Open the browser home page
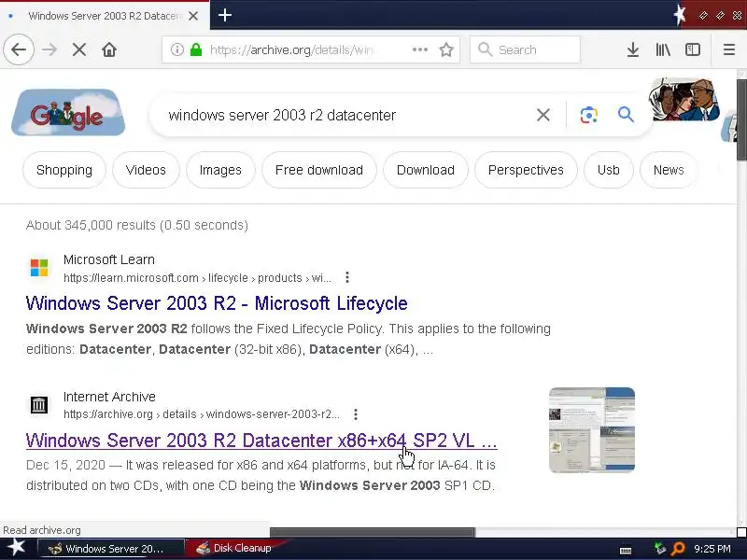The image size is (747, 560). (109, 49)
